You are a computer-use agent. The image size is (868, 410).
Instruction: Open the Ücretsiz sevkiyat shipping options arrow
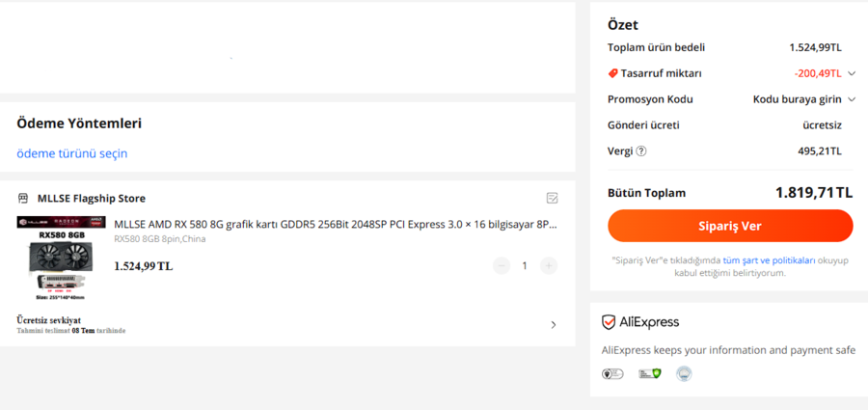point(553,325)
